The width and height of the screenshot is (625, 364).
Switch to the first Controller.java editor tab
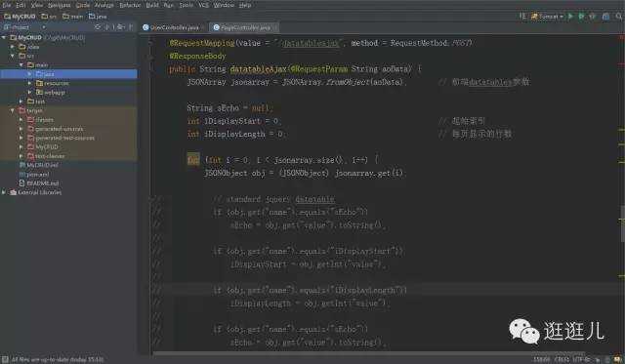point(171,27)
